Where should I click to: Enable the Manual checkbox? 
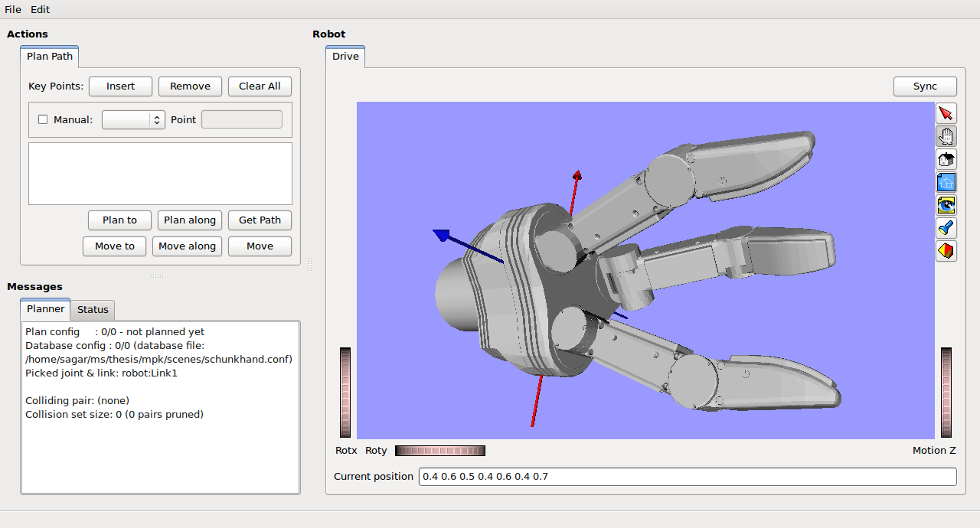click(43, 119)
